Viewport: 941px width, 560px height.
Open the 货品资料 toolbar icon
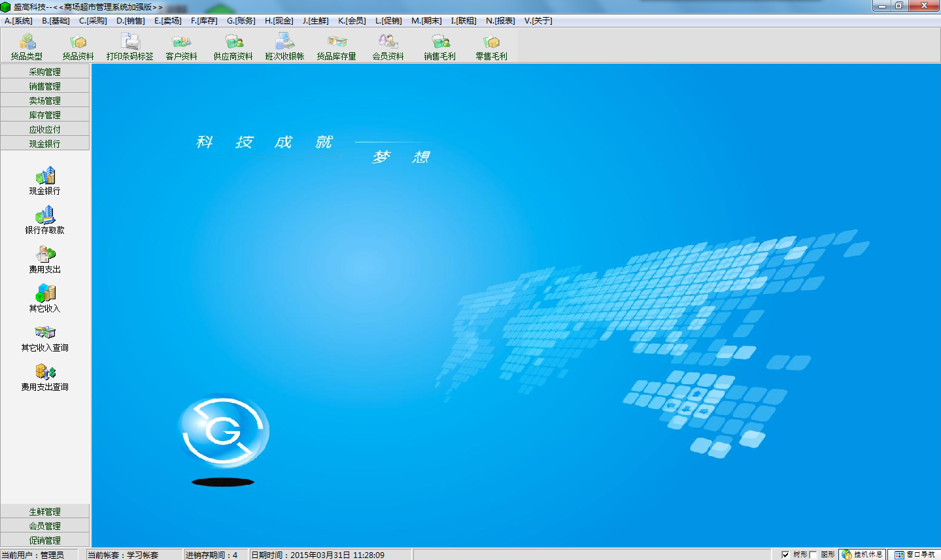coord(78,46)
